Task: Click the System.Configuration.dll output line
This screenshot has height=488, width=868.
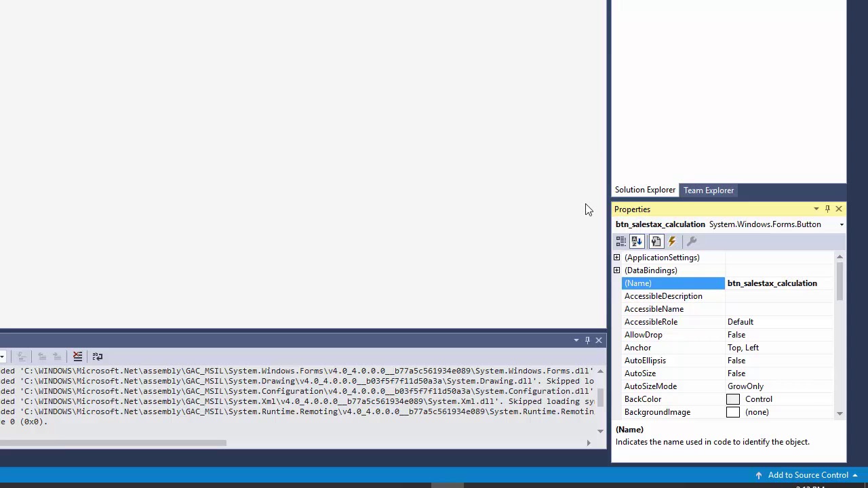Action: point(297,391)
